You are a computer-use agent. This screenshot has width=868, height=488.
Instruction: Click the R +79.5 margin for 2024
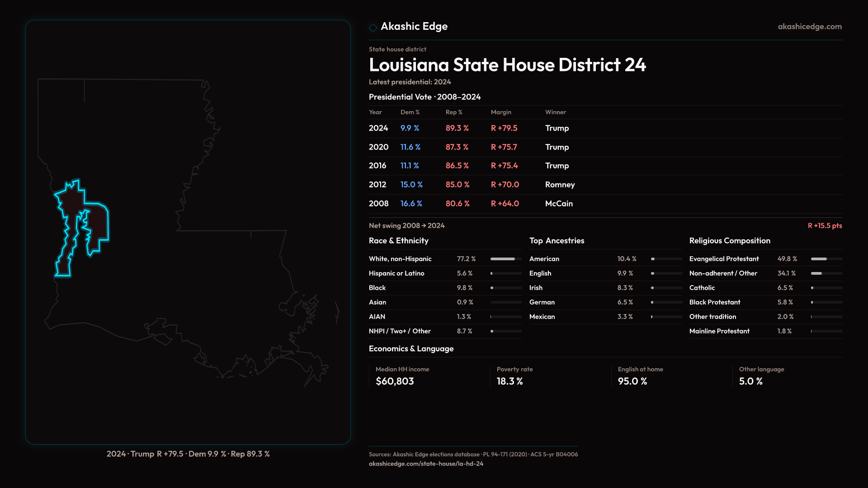(x=504, y=128)
